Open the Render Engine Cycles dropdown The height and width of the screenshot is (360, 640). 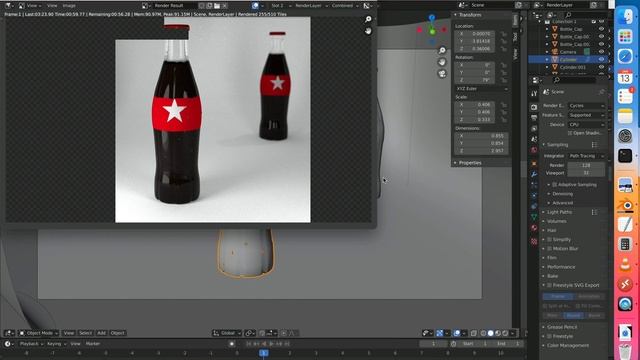(587, 106)
